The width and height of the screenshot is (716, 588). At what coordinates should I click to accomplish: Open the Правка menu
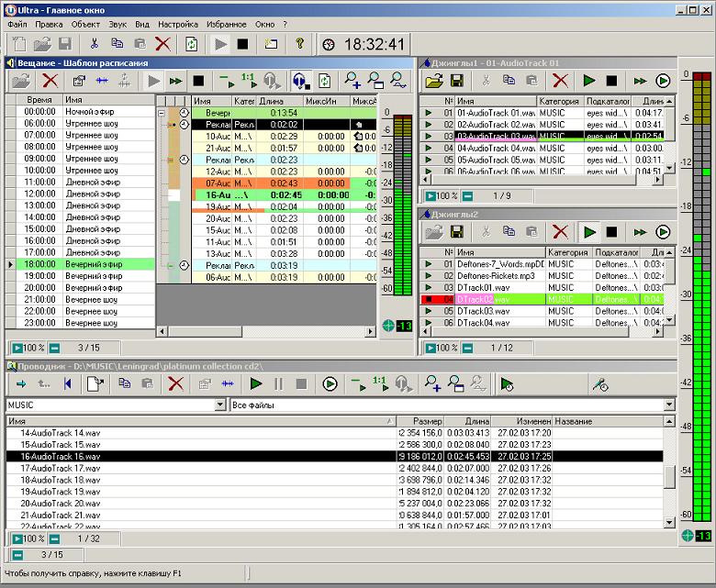pyautogui.click(x=49, y=24)
